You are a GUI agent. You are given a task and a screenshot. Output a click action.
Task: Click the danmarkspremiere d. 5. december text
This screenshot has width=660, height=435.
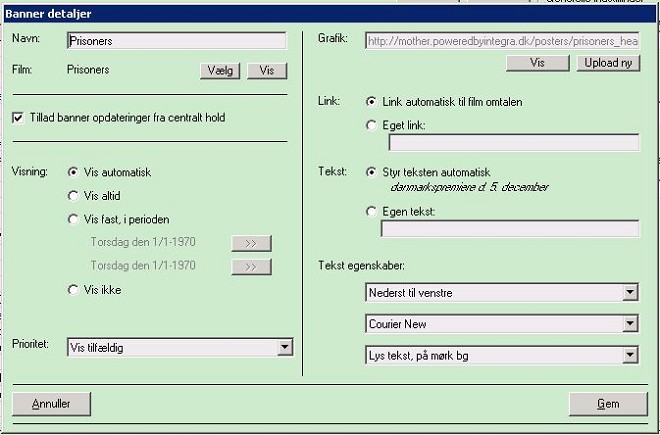pos(469,187)
